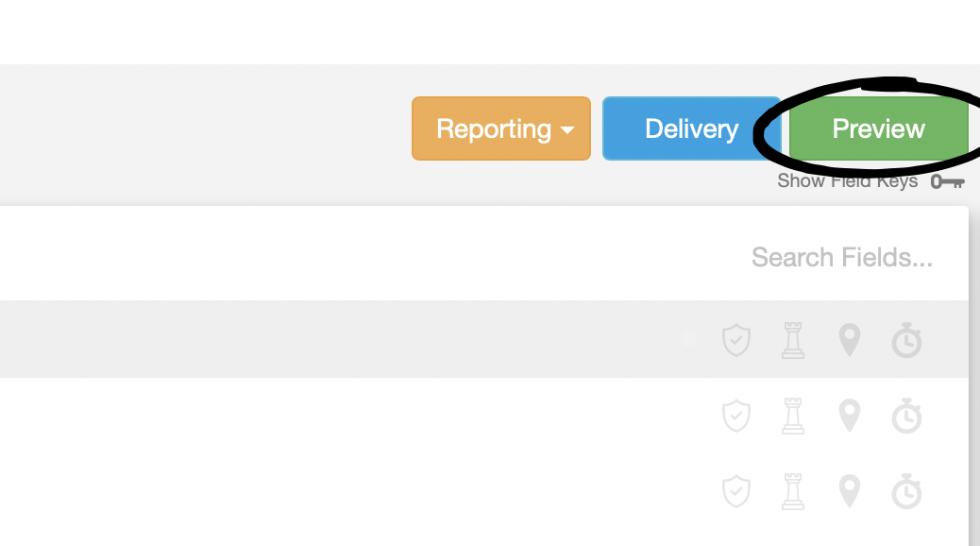980x546 pixels.
Task: Toggle the location pin on the second row
Action: (x=849, y=416)
